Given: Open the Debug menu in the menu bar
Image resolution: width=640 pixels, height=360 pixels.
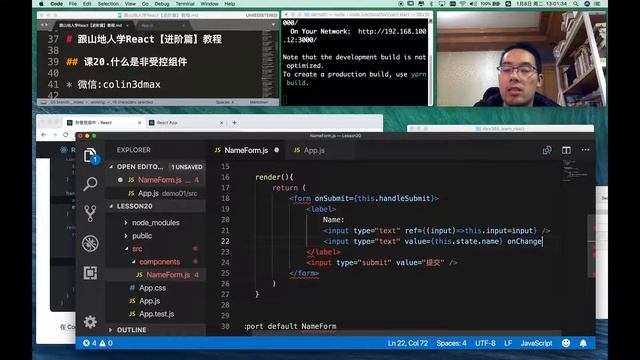Looking at the screenshot, I should coord(162,4).
